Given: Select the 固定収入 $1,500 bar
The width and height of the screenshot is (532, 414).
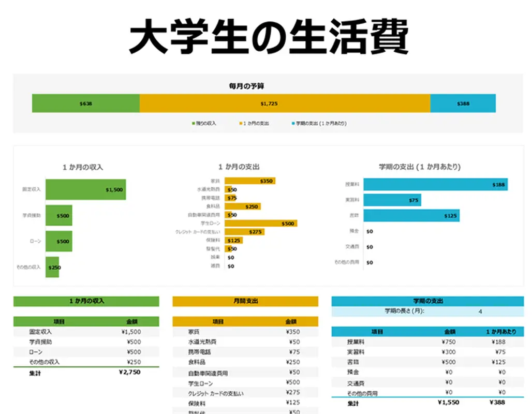Looking at the screenshot, I should pyautogui.click(x=85, y=189).
